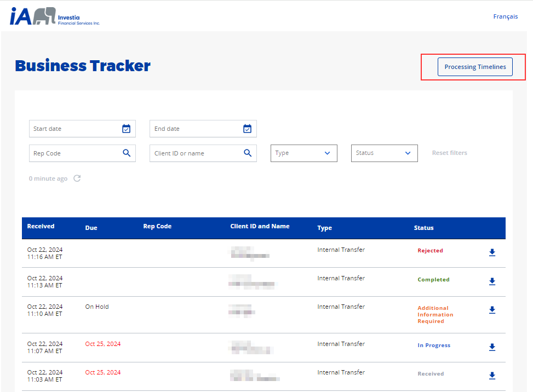Download the document for the Completed transfer
533x392 pixels.
[x=492, y=281]
